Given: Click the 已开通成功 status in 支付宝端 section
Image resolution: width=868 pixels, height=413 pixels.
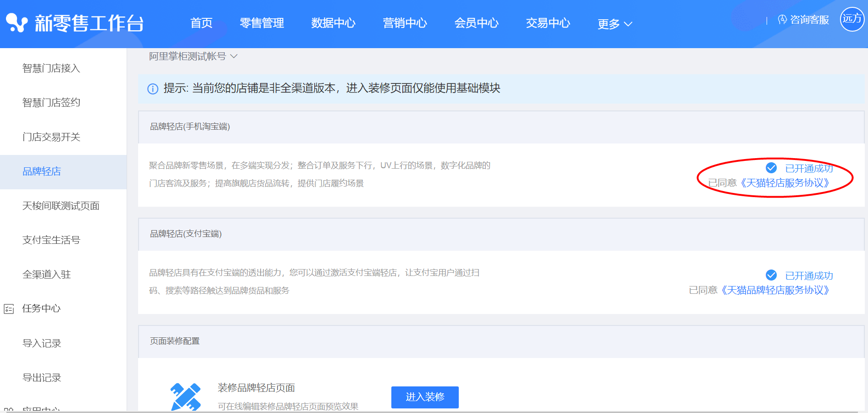Looking at the screenshot, I should tap(809, 275).
